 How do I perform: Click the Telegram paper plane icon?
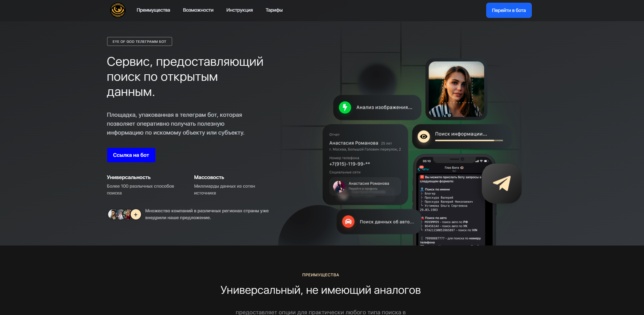point(502,183)
